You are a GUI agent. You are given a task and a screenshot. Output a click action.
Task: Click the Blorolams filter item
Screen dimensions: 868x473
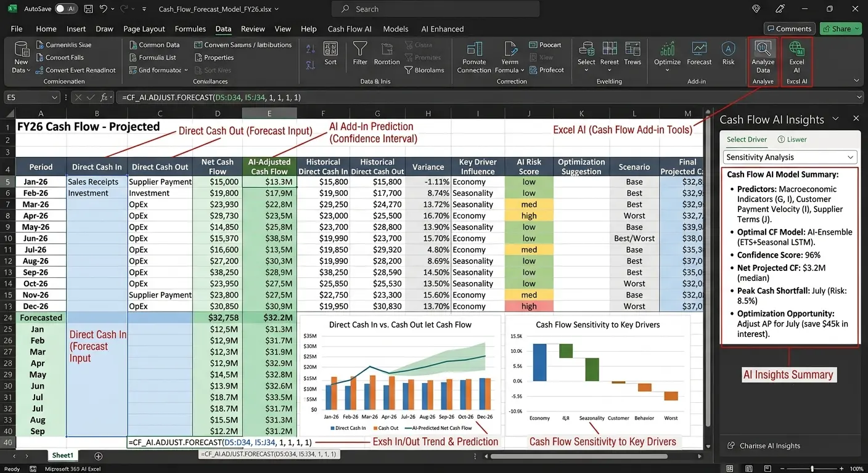(x=424, y=70)
